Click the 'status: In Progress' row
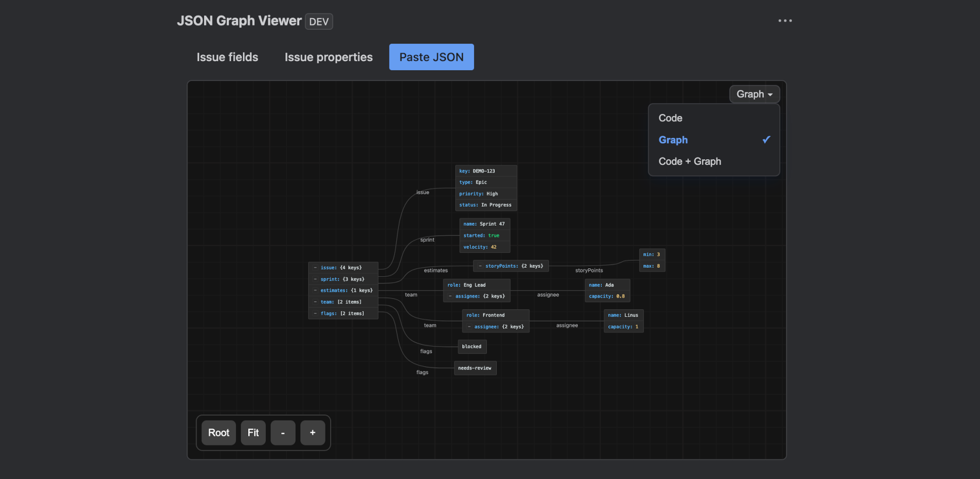Image resolution: width=980 pixels, height=479 pixels. point(486,205)
